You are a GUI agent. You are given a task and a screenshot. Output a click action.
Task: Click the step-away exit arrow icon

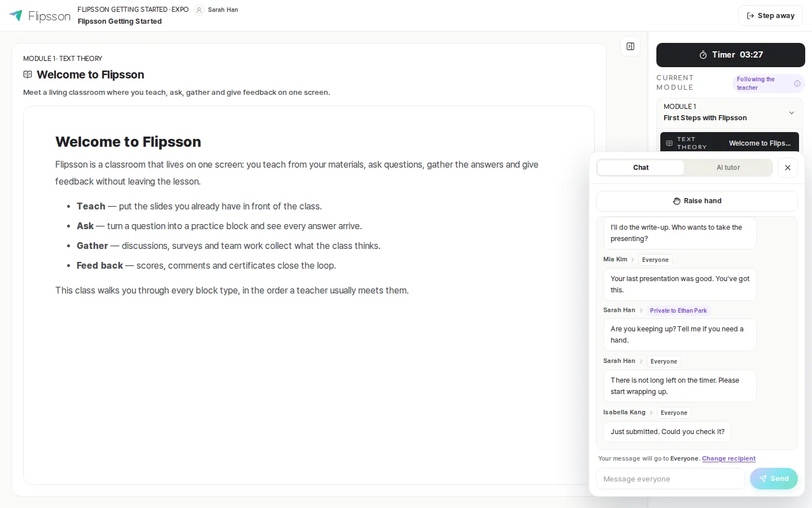(x=751, y=16)
